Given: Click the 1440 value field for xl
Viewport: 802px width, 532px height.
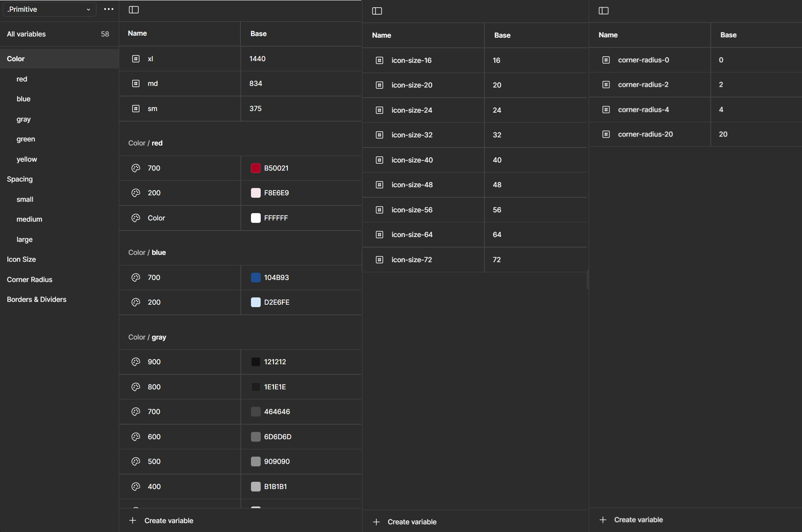Looking at the screenshot, I should [257, 59].
